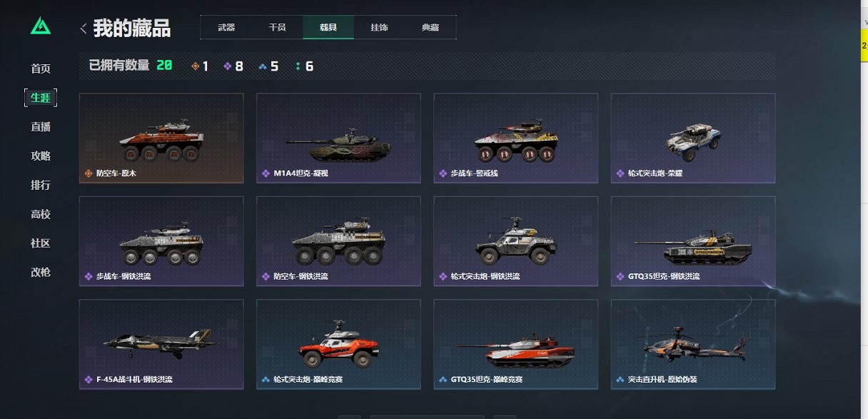Select the GTQ35坦克-巅峰竞赛 card
The image size is (868, 419).
pyautogui.click(x=515, y=344)
